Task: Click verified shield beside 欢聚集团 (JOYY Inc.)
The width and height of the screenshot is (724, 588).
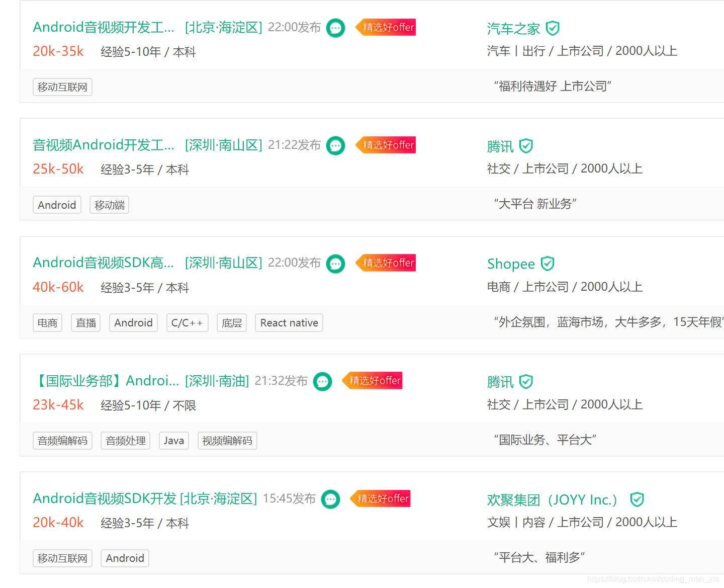Action: pyautogui.click(x=637, y=499)
